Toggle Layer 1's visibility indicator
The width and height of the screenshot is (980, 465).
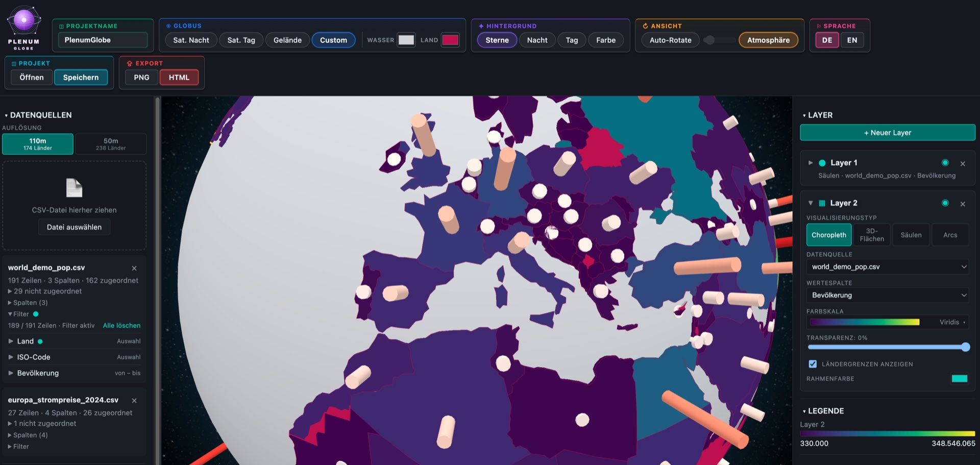945,162
